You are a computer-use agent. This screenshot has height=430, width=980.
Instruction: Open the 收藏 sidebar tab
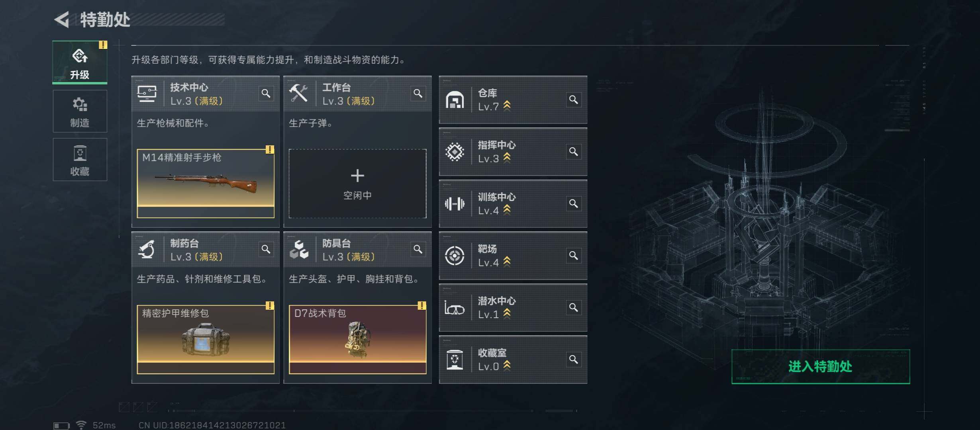coord(80,160)
